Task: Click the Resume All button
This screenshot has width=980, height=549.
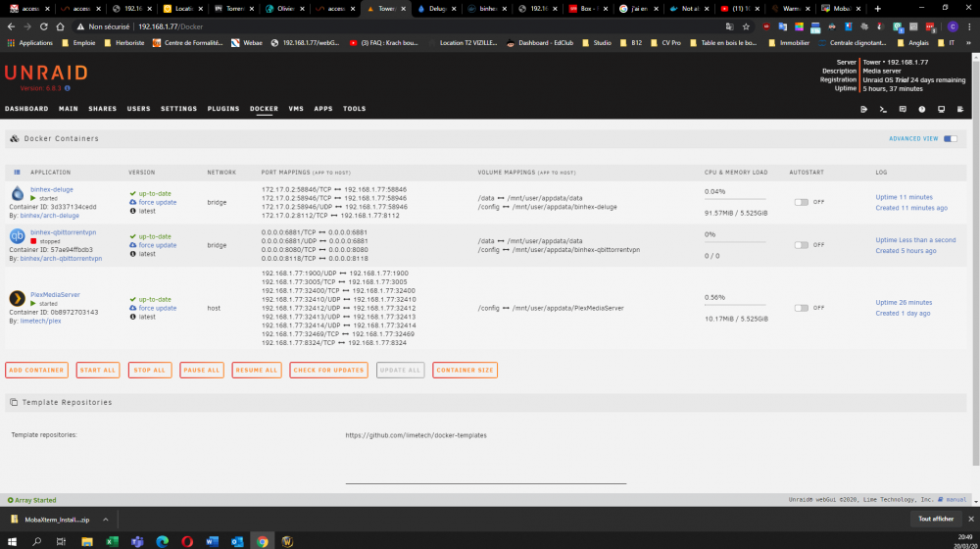Action: point(256,371)
